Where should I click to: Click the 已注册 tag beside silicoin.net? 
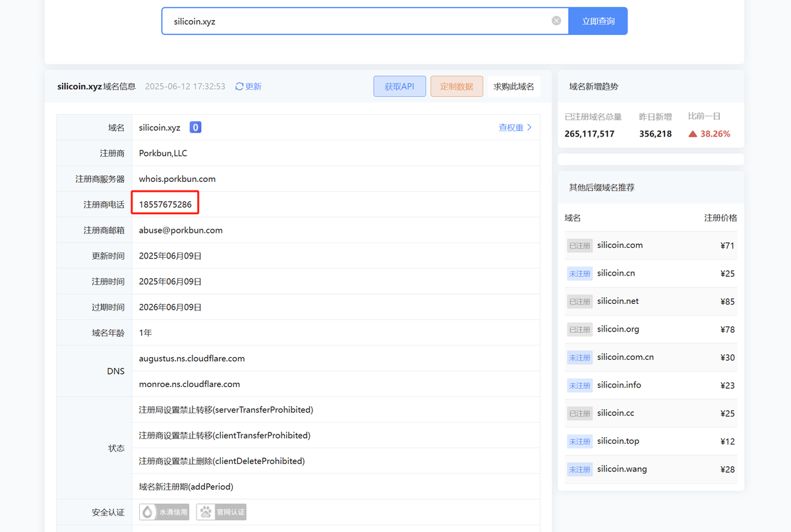point(579,301)
